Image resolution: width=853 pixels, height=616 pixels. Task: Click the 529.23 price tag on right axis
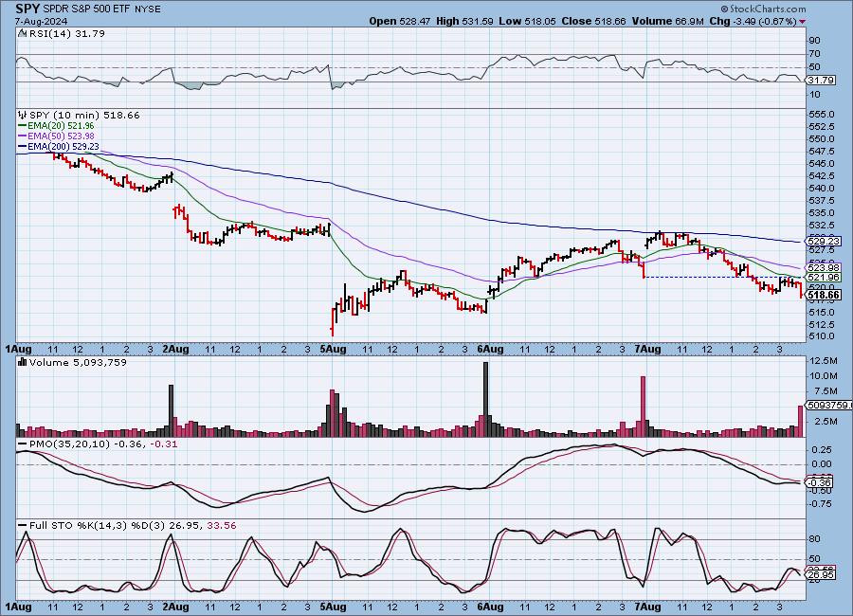pyautogui.click(x=824, y=241)
